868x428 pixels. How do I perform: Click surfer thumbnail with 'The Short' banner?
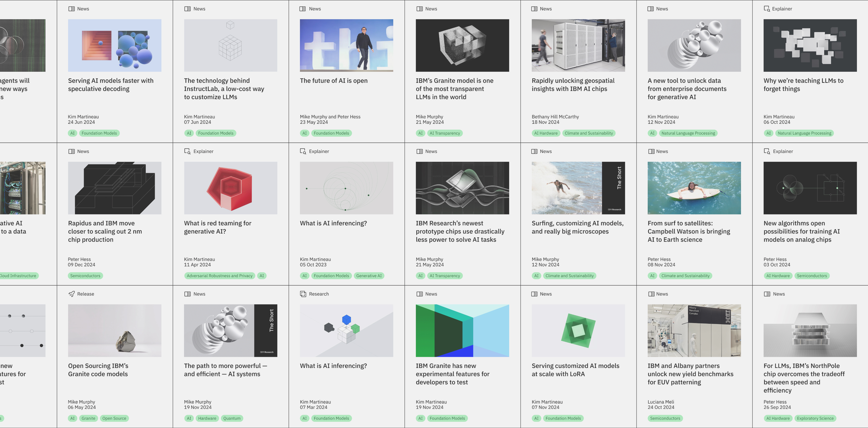tap(578, 188)
